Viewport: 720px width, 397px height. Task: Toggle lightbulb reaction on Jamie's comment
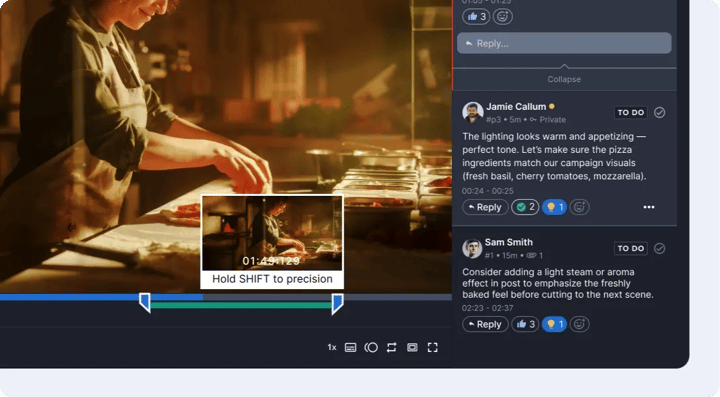pos(554,207)
